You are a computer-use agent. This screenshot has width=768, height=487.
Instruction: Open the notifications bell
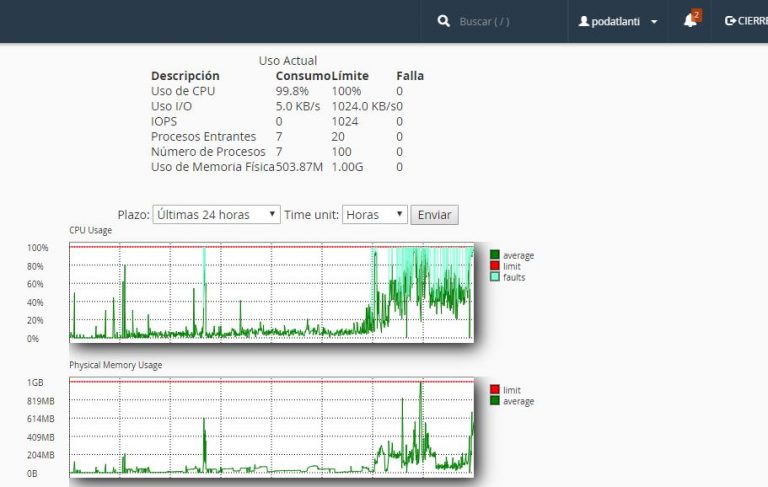pos(689,21)
